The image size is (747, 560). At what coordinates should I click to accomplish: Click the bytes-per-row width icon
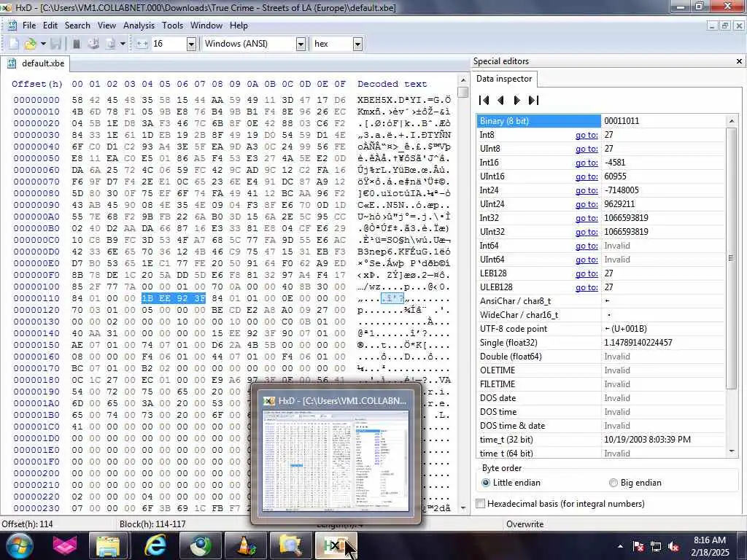[142, 44]
